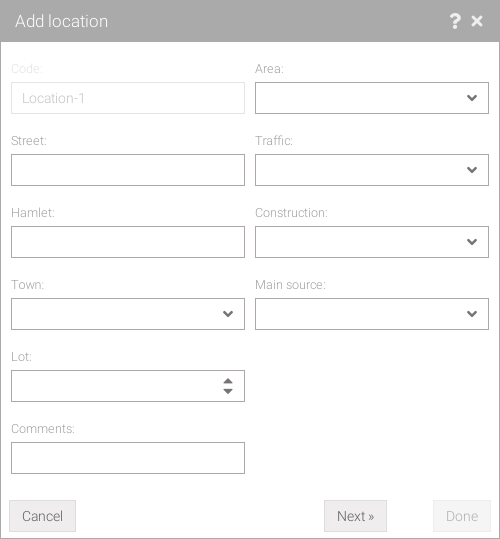Click inside the Lot number field
This screenshot has height=539, width=500.
point(117,386)
